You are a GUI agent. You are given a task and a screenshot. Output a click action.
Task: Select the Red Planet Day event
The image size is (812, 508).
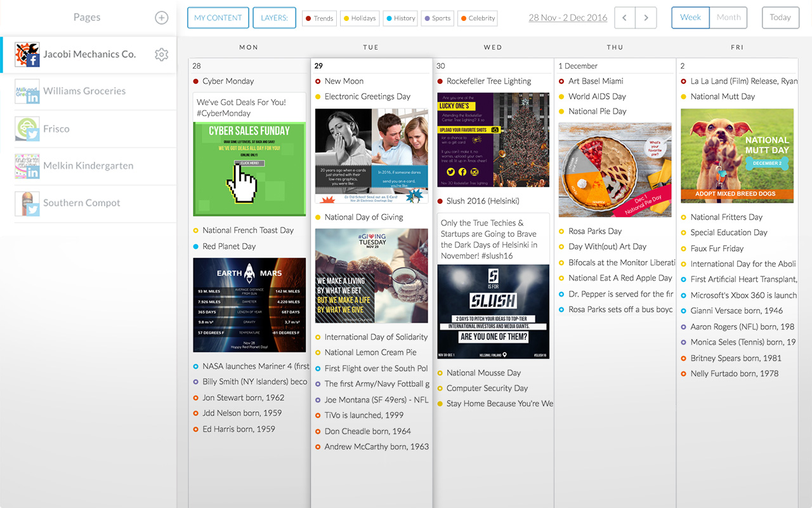click(x=229, y=246)
